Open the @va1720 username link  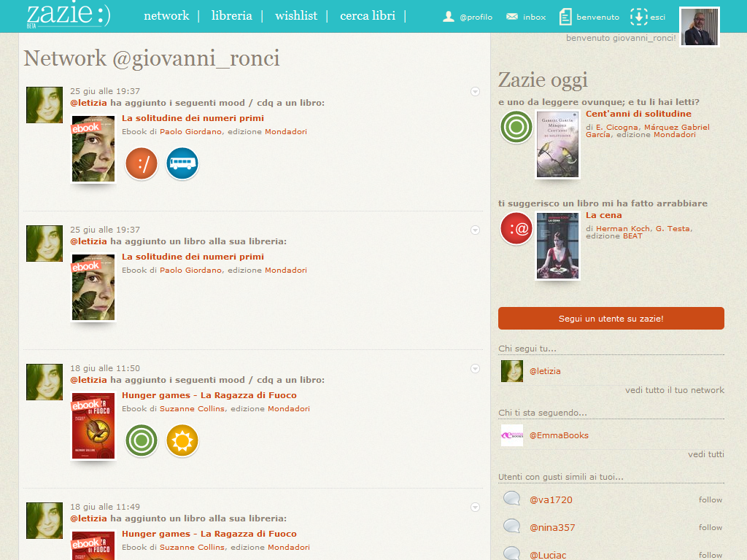551,499
